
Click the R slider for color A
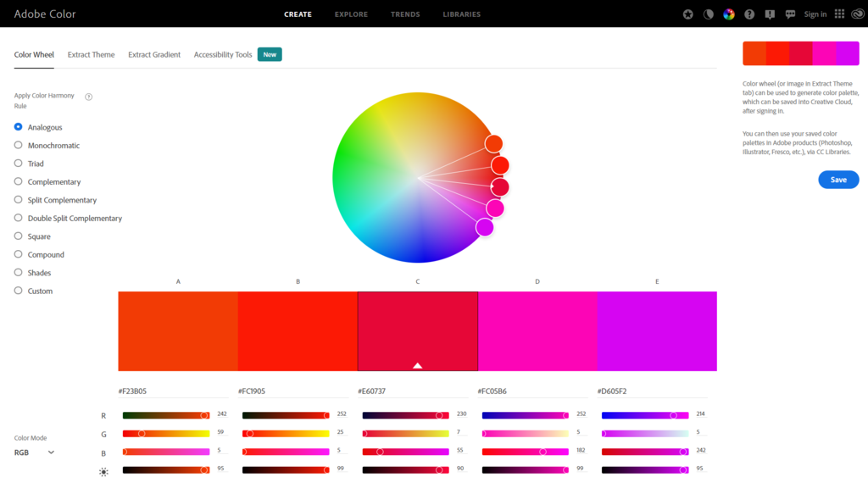click(166, 415)
